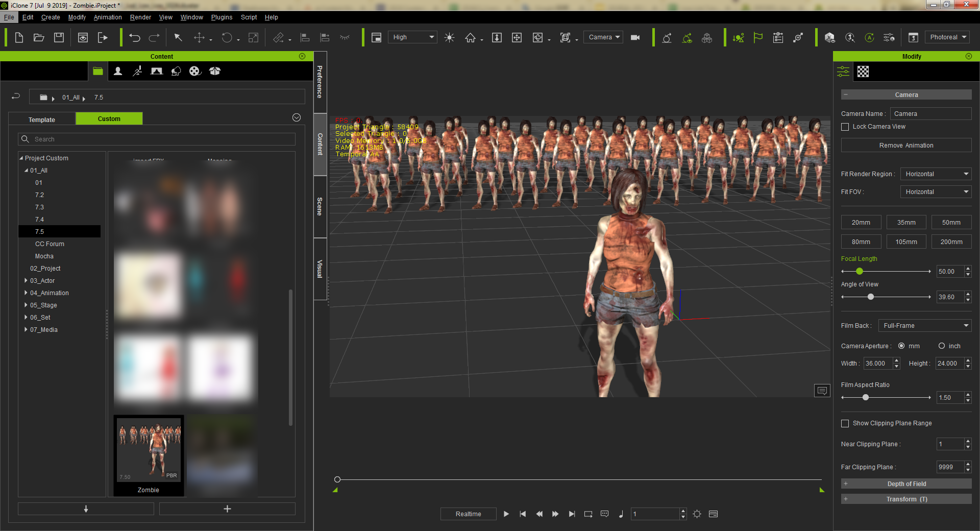
Task: Click the camera record icon beside Camera dropdown
Action: 635,37
